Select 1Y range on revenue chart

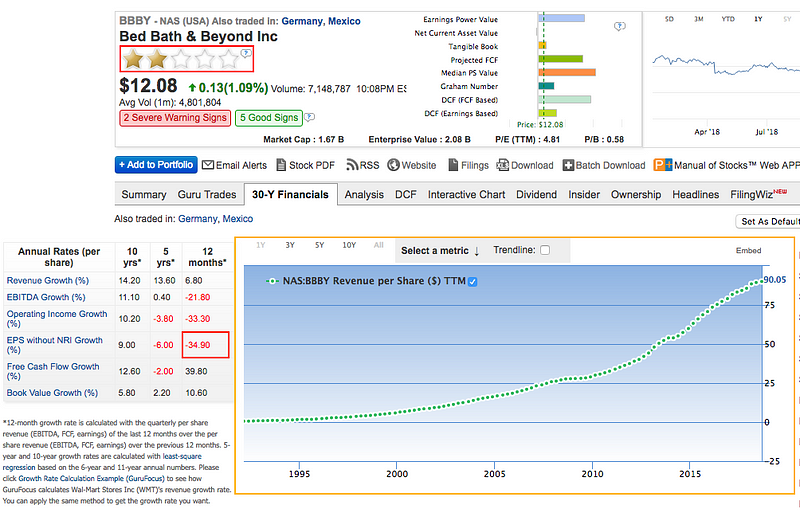[x=261, y=245]
